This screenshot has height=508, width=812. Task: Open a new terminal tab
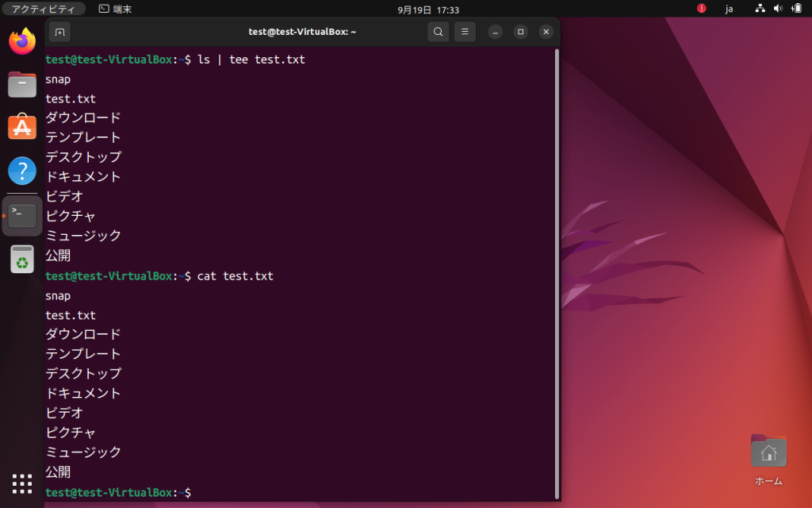tap(60, 32)
